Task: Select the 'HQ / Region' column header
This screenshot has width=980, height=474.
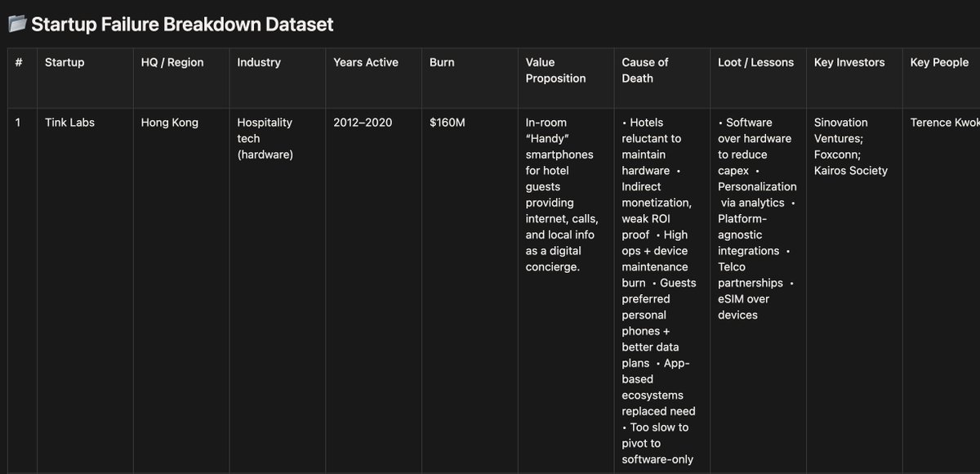Action: (181, 78)
